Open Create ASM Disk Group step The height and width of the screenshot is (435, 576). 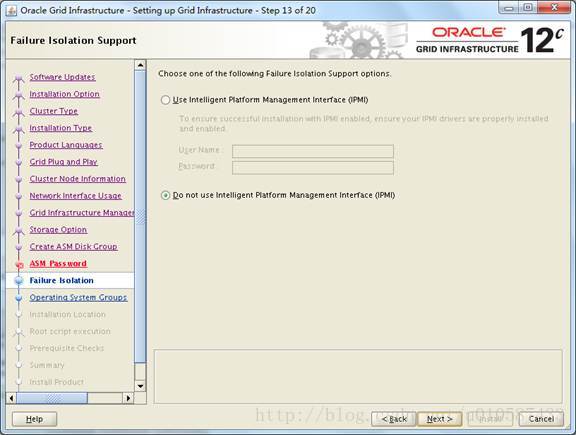[73, 246]
